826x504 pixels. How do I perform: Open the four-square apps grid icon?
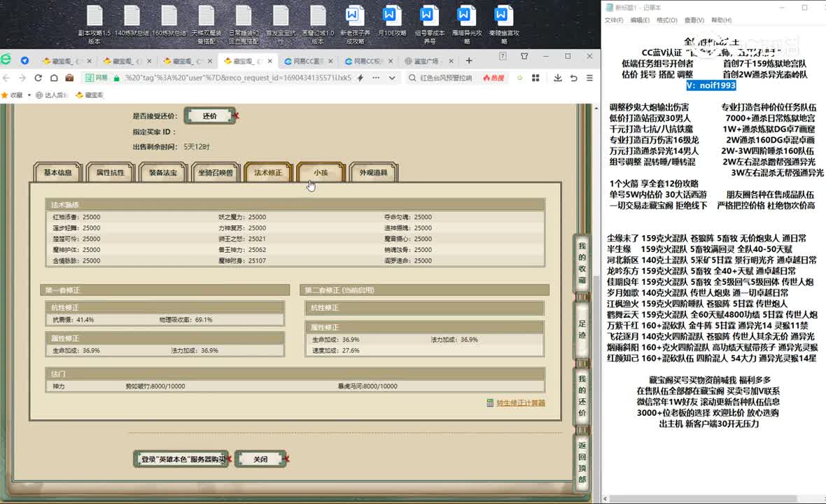pyautogui.click(x=535, y=78)
